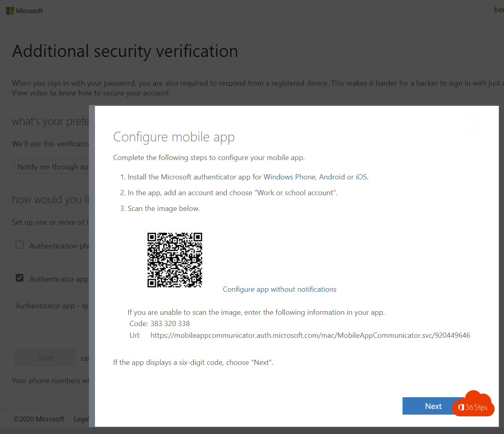
Task: Click the code 383 320 338 text
Action: coord(170,324)
